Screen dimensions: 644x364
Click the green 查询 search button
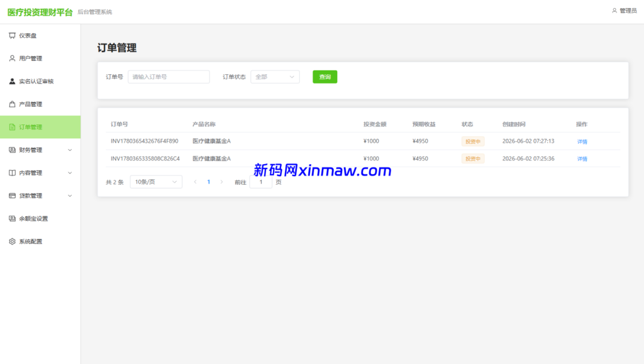tap(325, 77)
